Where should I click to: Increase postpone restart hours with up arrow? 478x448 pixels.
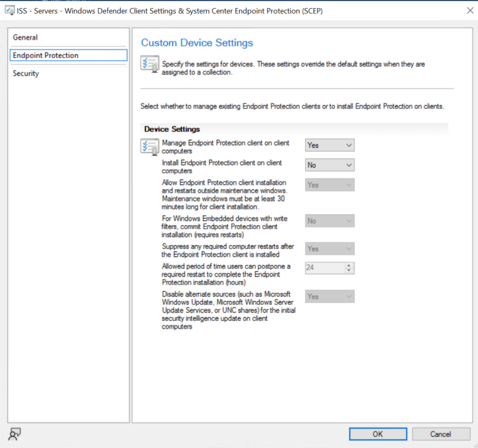click(x=349, y=265)
